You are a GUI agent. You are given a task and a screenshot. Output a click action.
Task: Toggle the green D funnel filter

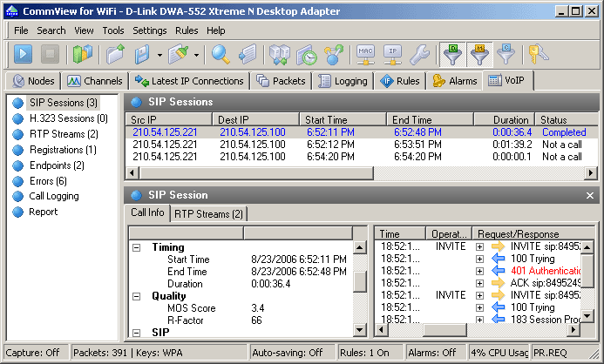tap(452, 54)
